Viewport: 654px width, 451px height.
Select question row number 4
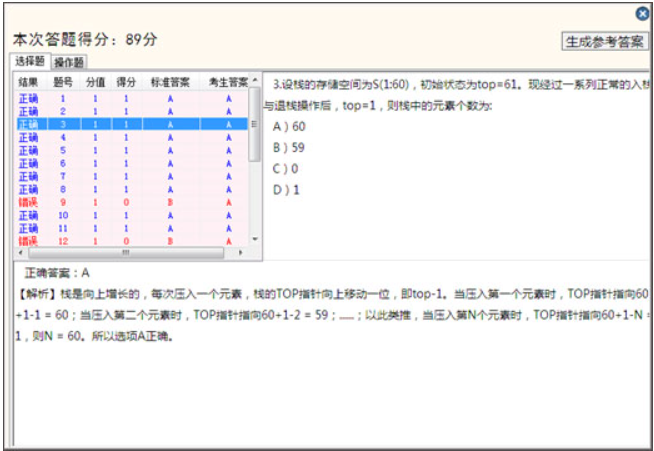[132, 137]
